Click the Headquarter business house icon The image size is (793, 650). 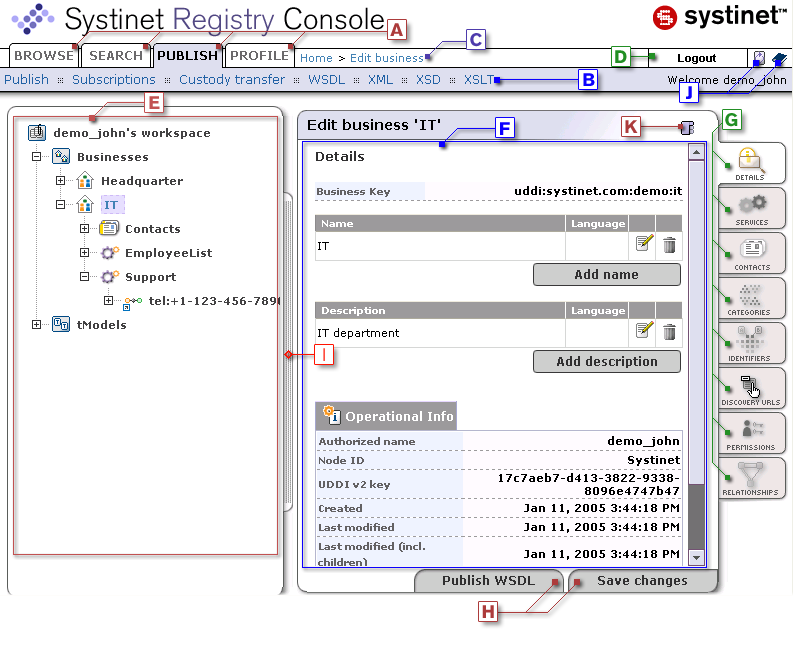pos(85,180)
